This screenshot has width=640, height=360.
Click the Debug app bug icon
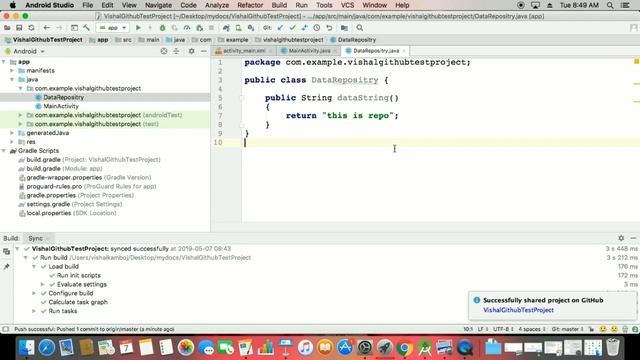pos(162,28)
